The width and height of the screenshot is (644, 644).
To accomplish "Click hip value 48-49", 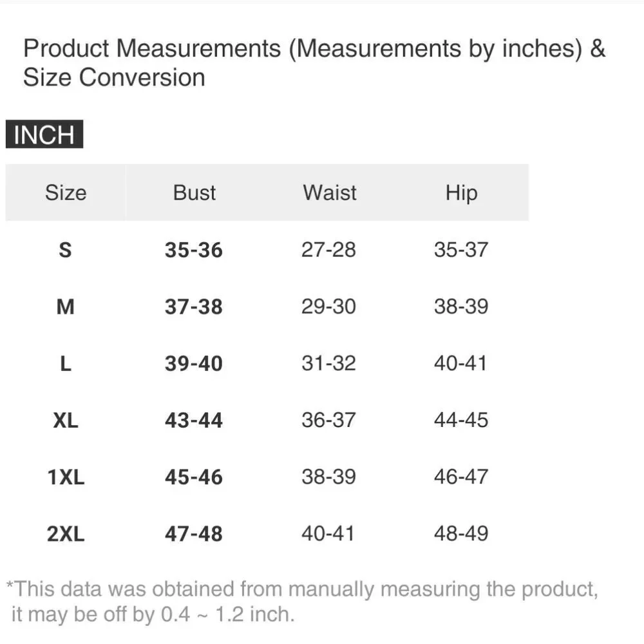I will pyautogui.click(x=461, y=534).
